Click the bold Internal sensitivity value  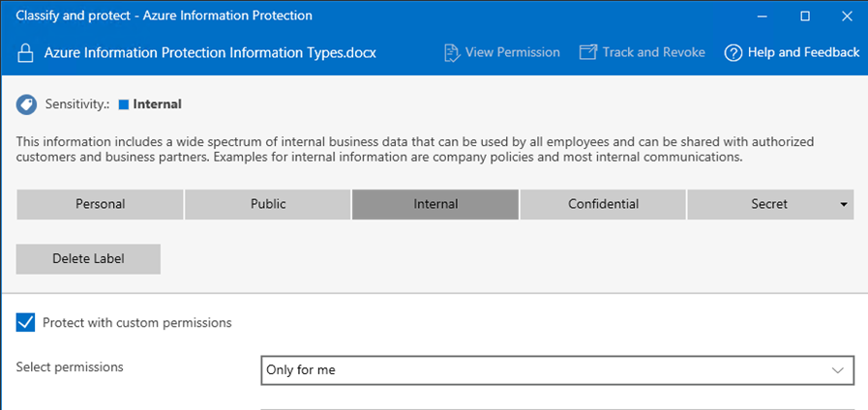point(157,104)
